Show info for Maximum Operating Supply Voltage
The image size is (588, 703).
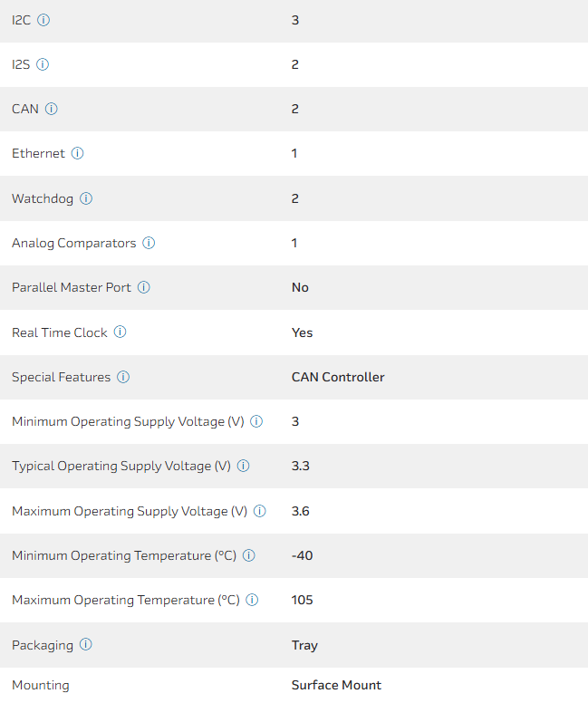pos(260,511)
